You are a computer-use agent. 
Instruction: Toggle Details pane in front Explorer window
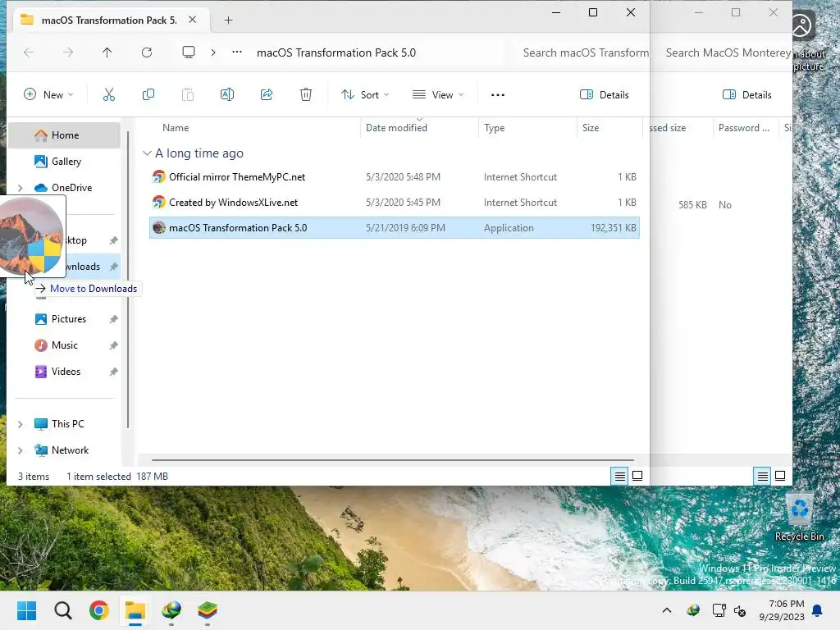click(x=605, y=95)
